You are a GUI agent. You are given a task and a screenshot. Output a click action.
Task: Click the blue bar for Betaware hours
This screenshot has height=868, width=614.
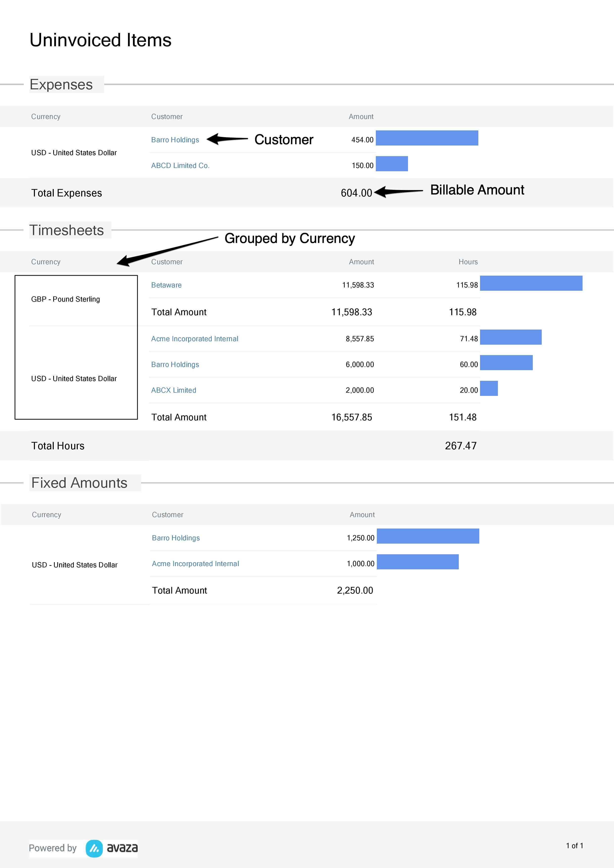click(531, 283)
